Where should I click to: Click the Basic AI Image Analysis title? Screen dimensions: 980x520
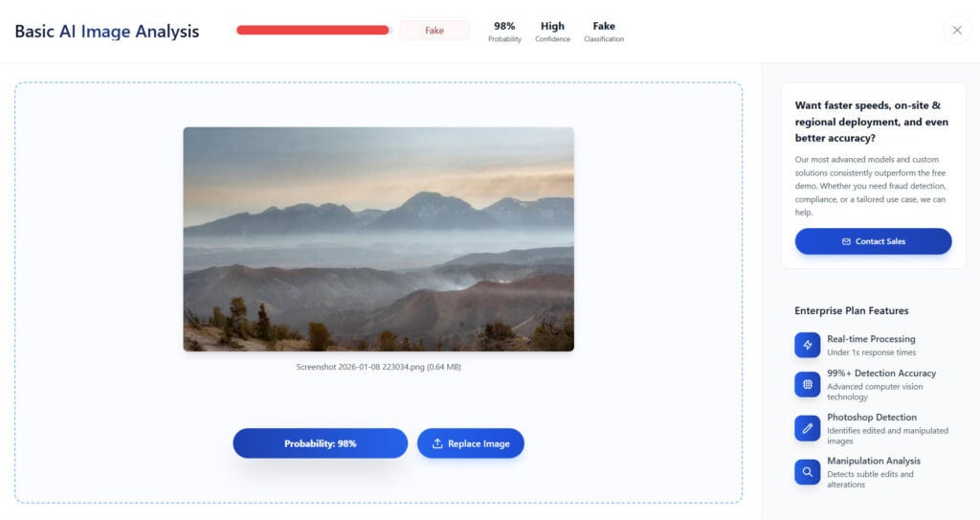pos(107,32)
